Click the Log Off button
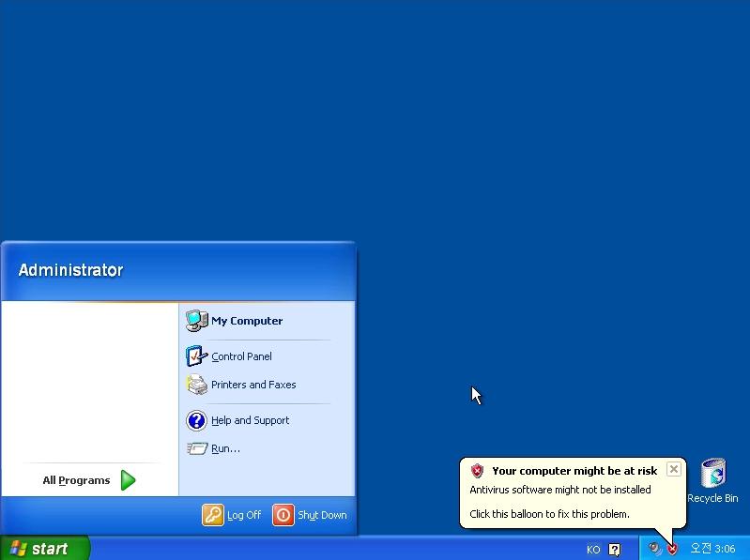The width and height of the screenshot is (750, 560). (x=232, y=515)
